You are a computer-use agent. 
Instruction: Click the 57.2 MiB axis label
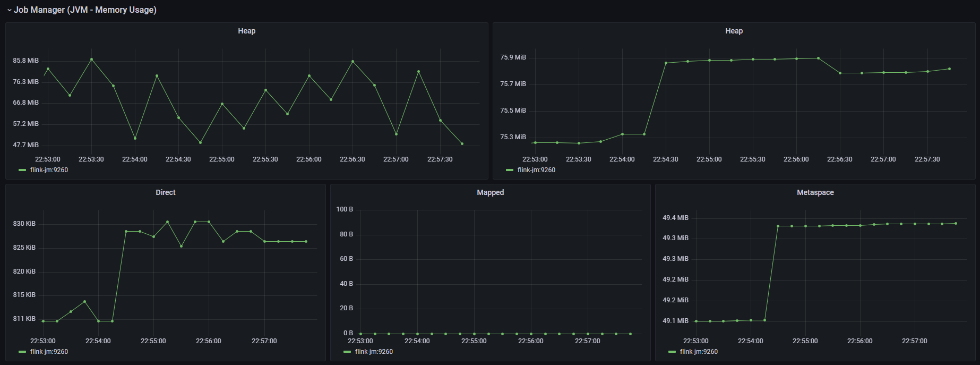26,124
